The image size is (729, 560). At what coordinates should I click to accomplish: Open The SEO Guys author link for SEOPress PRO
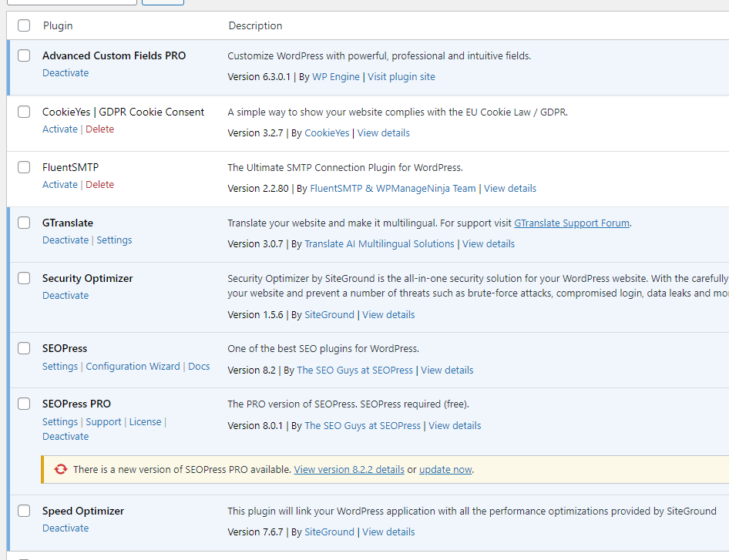362,426
